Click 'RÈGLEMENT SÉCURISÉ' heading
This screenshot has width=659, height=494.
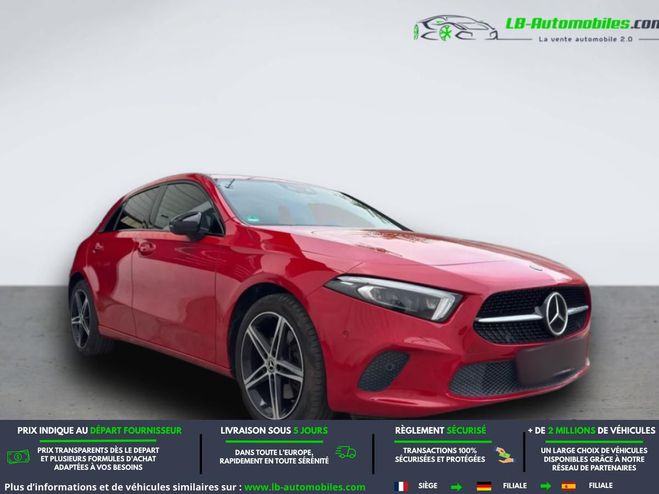(x=440, y=431)
